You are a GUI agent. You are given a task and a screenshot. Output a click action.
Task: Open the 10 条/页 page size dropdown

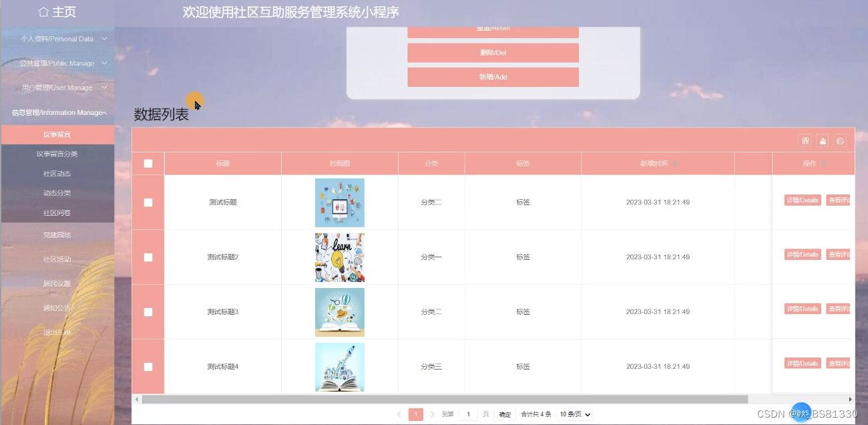click(575, 414)
